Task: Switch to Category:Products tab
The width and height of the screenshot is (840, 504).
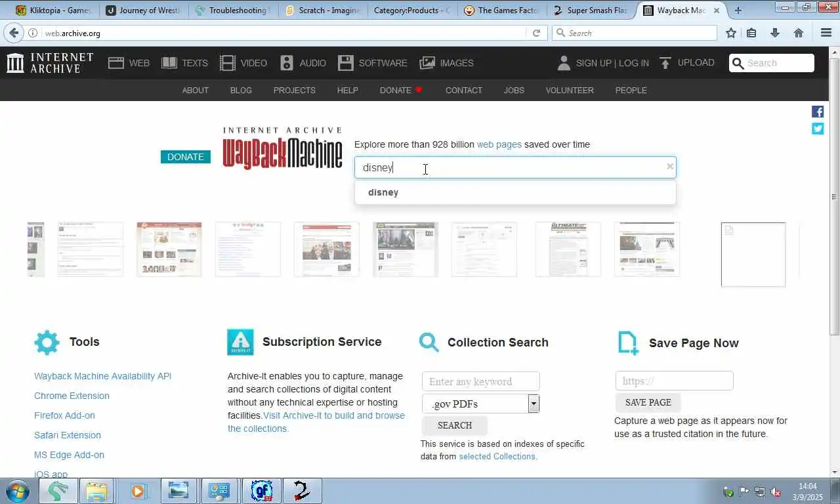Action: pyautogui.click(x=412, y=10)
